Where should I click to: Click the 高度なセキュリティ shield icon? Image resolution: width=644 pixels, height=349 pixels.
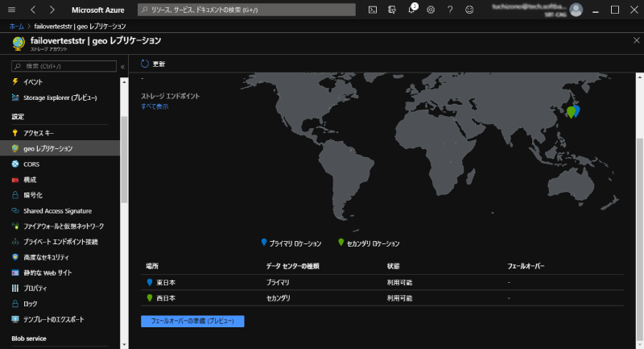coord(15,257)
